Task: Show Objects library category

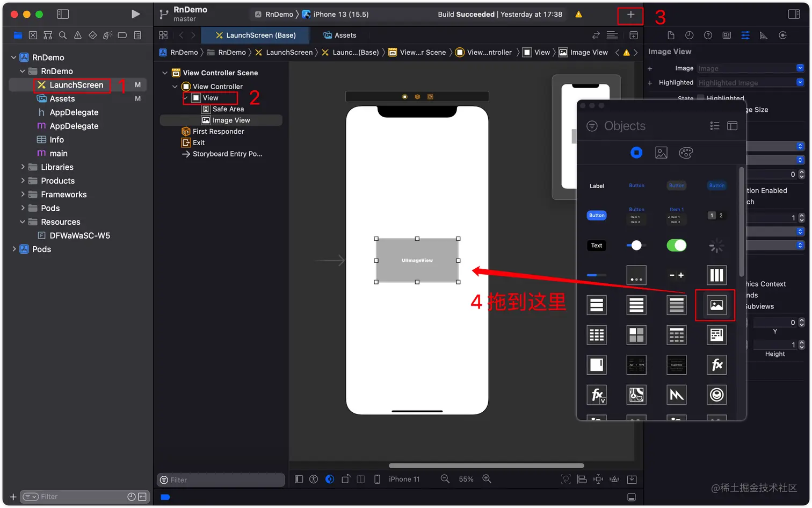Action: pyautogui.click(x=636, y=153)
